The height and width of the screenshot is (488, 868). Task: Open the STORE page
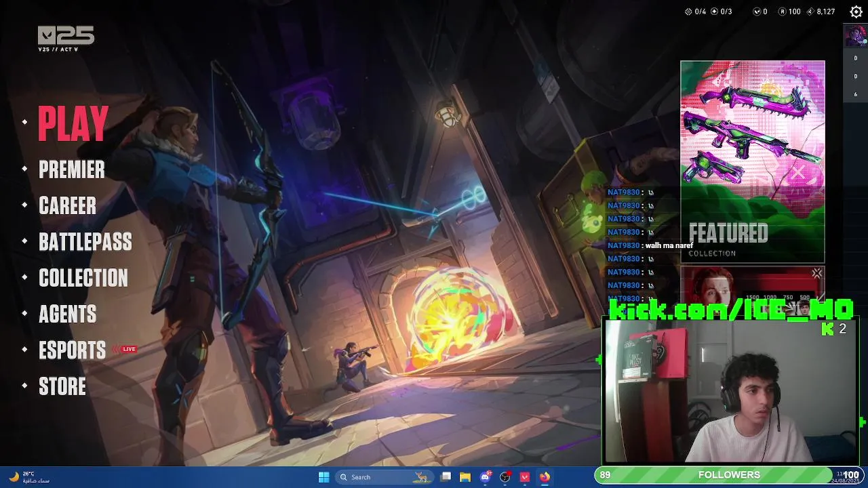(x=62, y=386)
